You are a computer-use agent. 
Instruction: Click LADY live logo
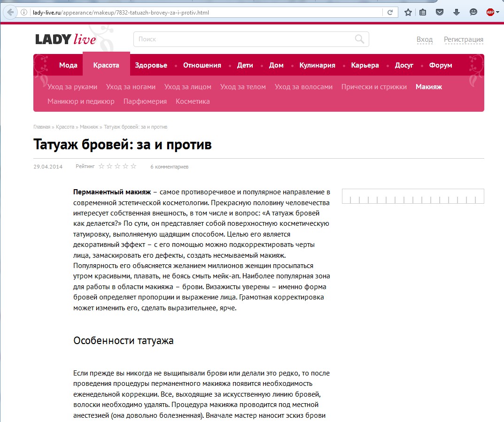click(66, 39)
